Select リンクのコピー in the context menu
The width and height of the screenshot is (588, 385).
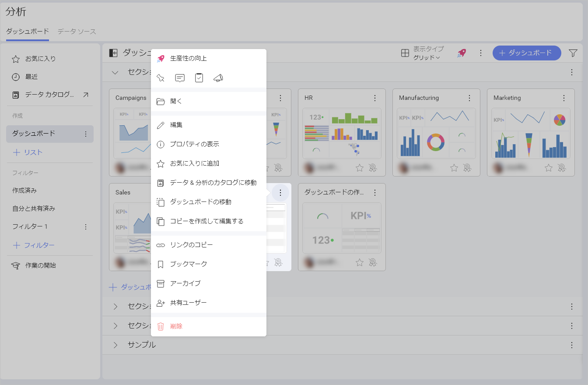point(209,245)
